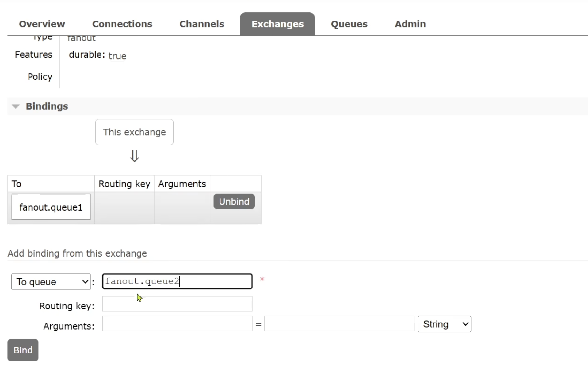Click into the Routing key input
The image size is (588, 367).
point(177,304)
